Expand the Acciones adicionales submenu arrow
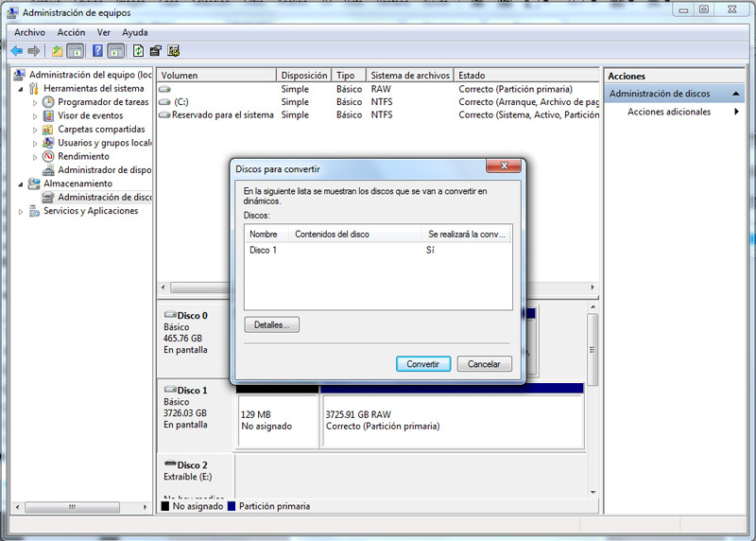This screenshot has width=756, height=541. [x=736, y=112]
